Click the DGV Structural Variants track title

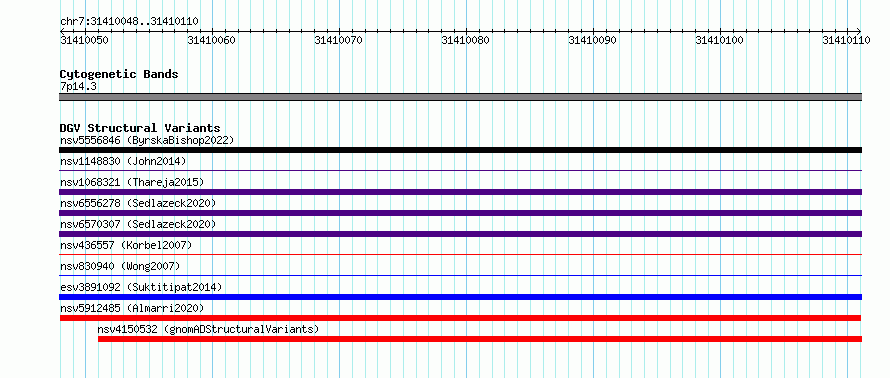click(x=140, y=128)
